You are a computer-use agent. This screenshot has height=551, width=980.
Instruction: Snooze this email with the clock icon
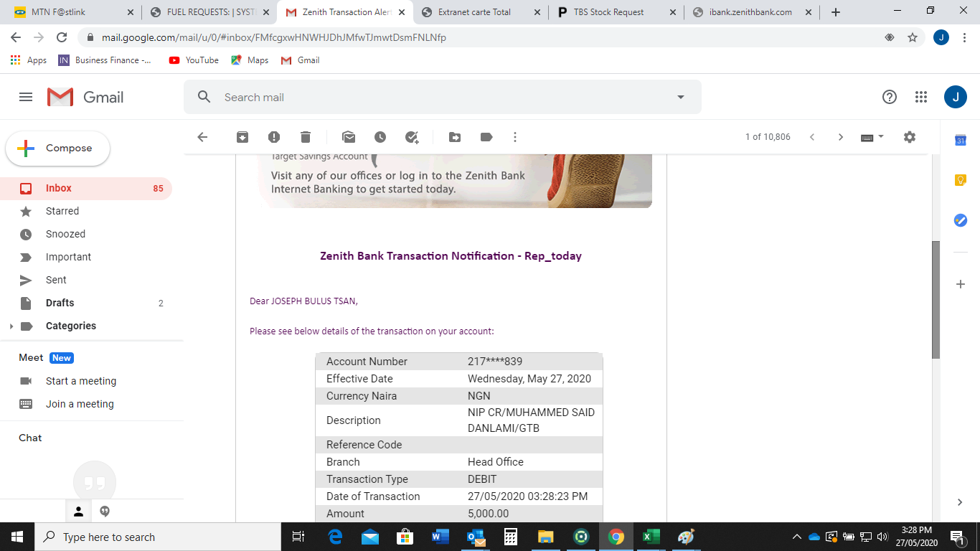pyautogui.click(x=380, y=137)
